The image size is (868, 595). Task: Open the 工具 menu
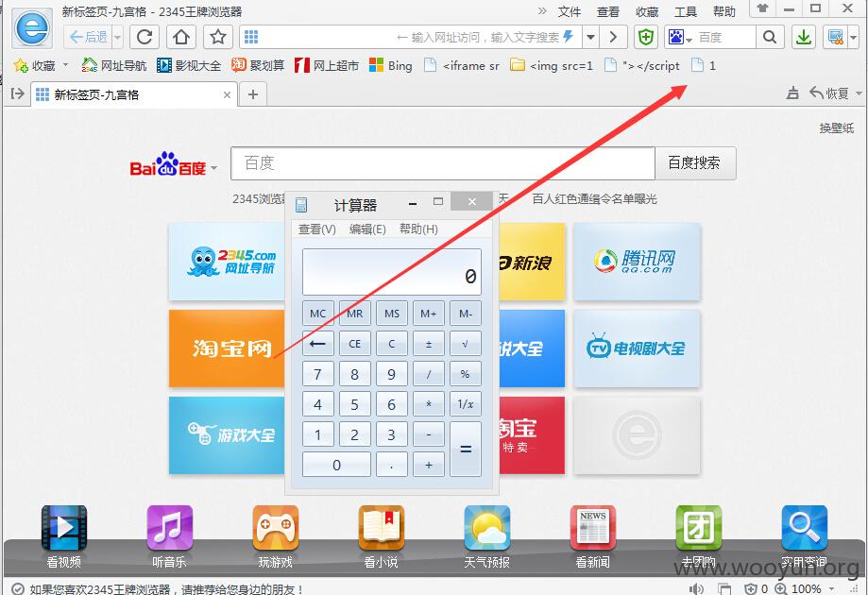(x=686, y=11)
